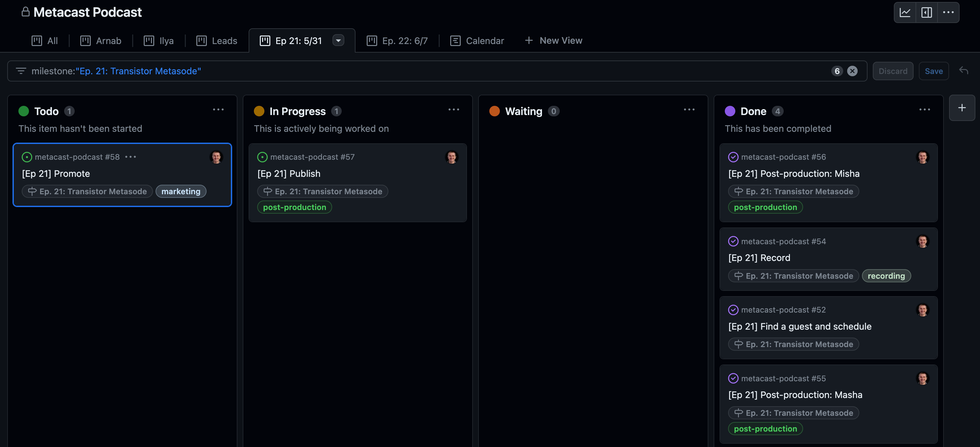The width and height of the screenshot is (980, 447).
Task: Add a new column with plus button
Action: 962,107
